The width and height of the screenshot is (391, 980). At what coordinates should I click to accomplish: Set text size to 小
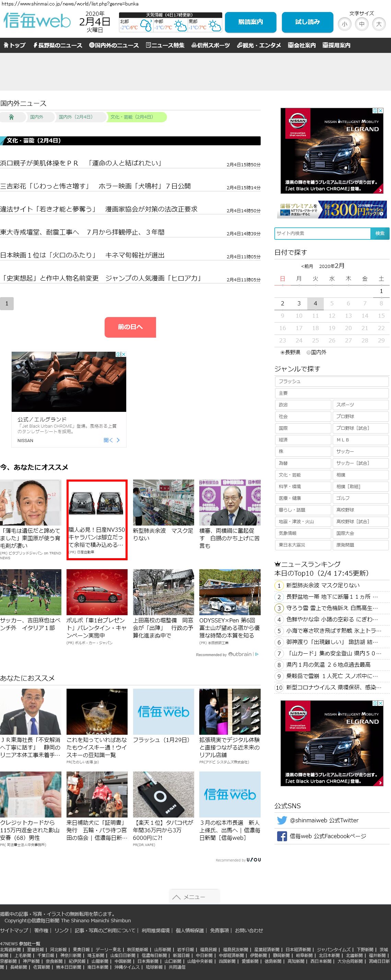344,24
